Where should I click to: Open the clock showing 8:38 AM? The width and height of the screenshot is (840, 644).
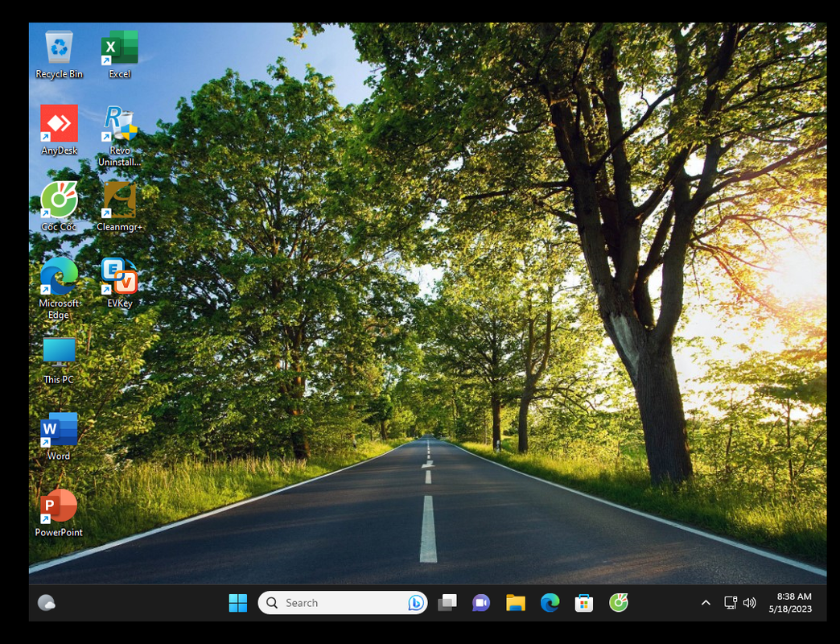point(791,603)
